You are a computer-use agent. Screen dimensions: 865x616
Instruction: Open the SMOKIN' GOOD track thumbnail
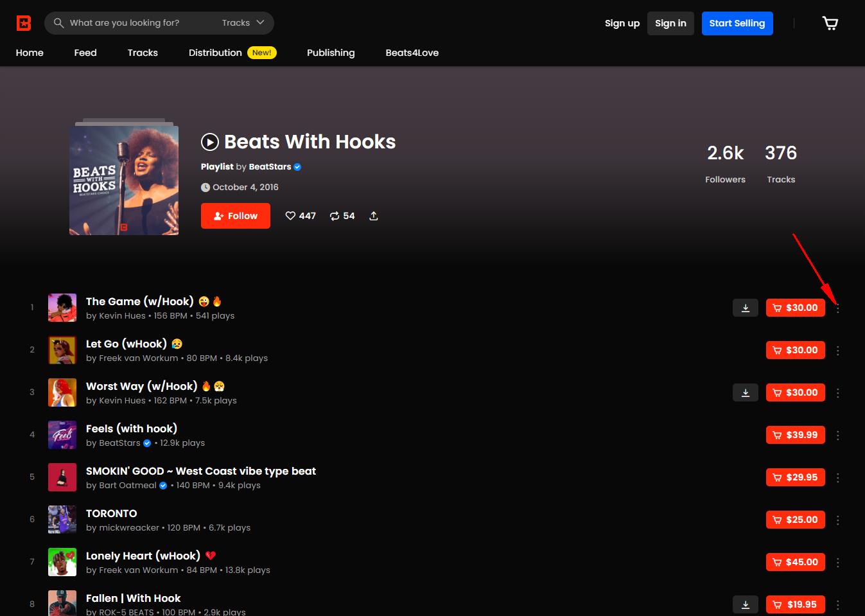point(62,477)
